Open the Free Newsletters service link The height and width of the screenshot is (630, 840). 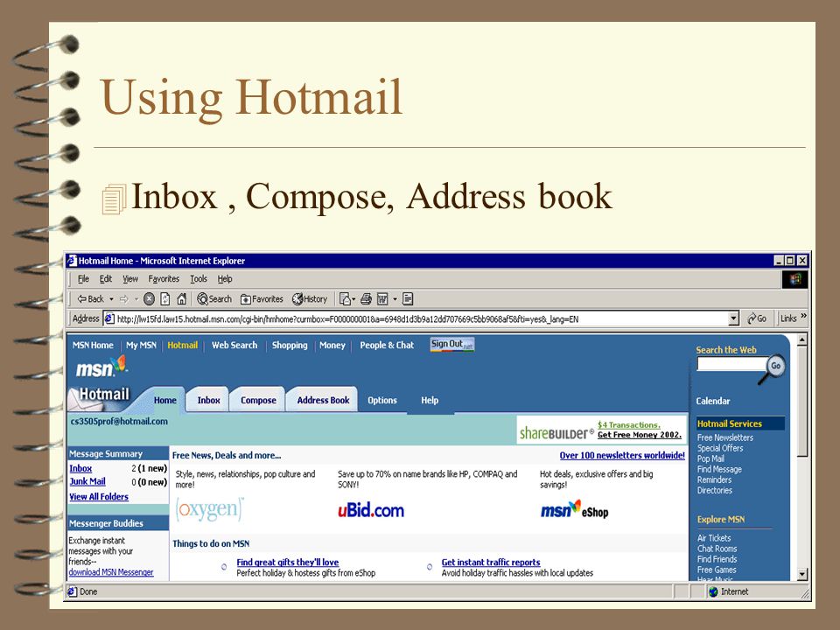(724, 437)
